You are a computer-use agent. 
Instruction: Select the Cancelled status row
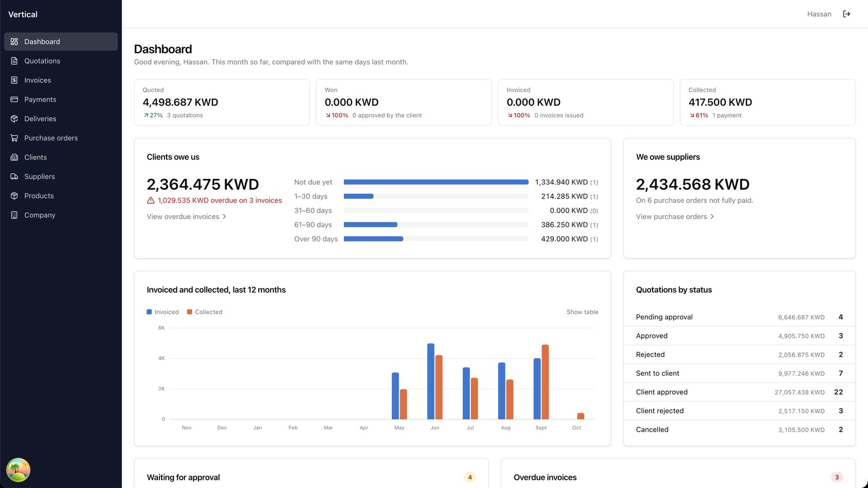point(739,429)
